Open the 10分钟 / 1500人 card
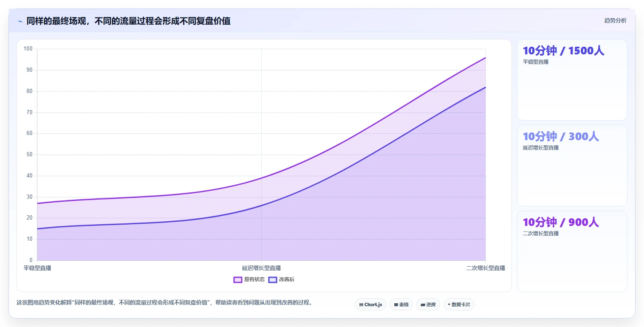 coord(572,80)
